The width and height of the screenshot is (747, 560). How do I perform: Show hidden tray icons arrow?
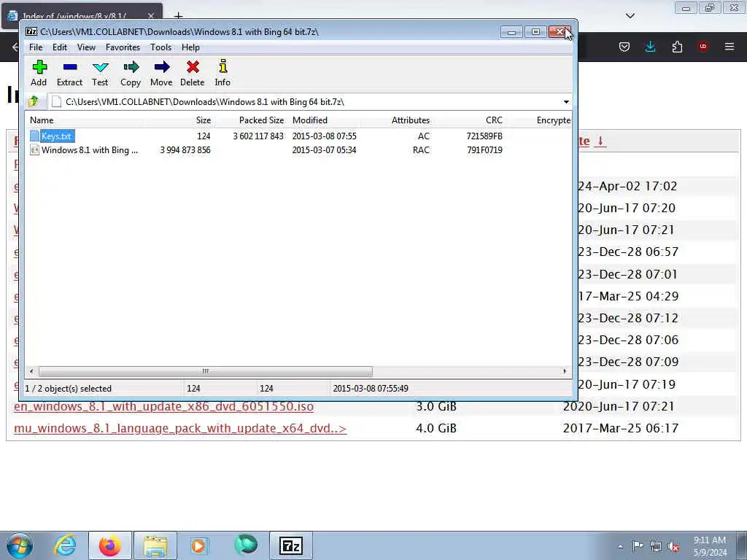tap(620, 547)
